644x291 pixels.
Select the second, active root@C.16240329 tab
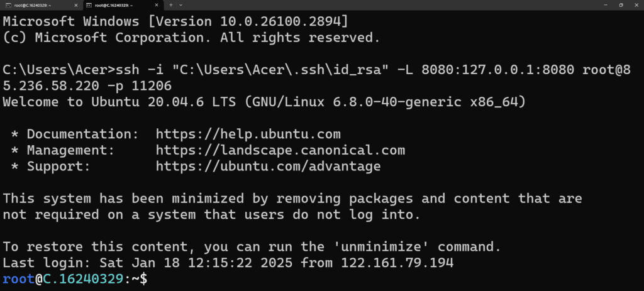click(x=123, y=5)
